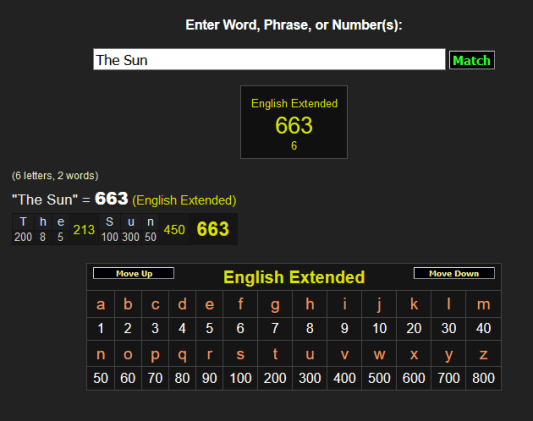Click letter 'r' in the cipher chart
The image size is (533, 421).
[209, 354]
